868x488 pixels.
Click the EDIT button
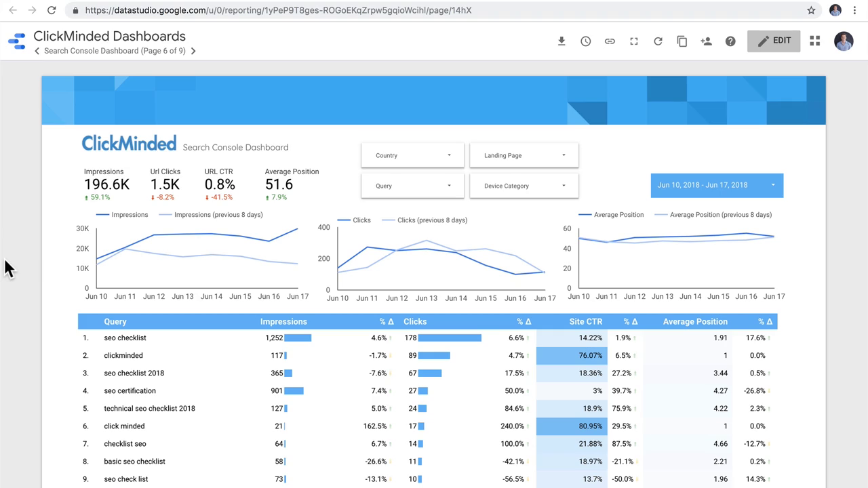774,41
